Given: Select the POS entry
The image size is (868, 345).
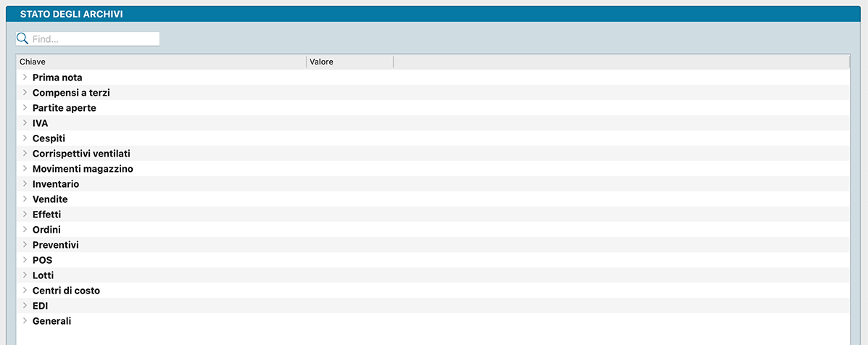Looking at the screenshot, I should pyautogui.click(x=42, y=260).
